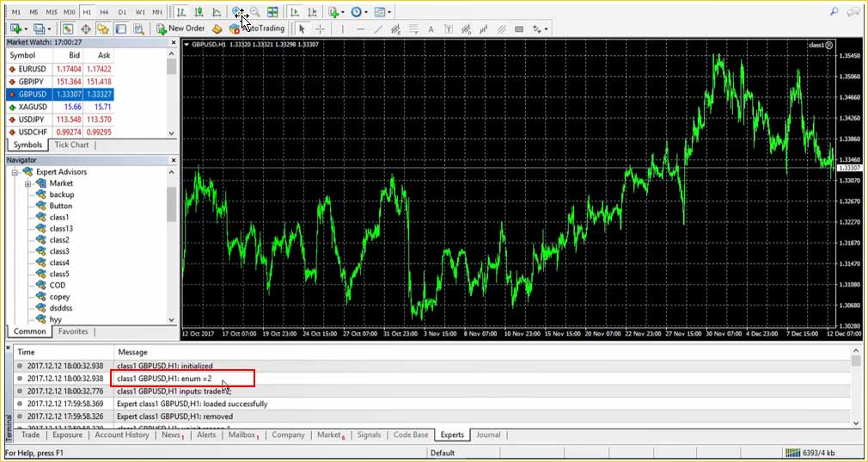The width and height of the screenshot is (868, 462).
Task: Select the gray rectangle drawing tool
Action: click(519, 28)
